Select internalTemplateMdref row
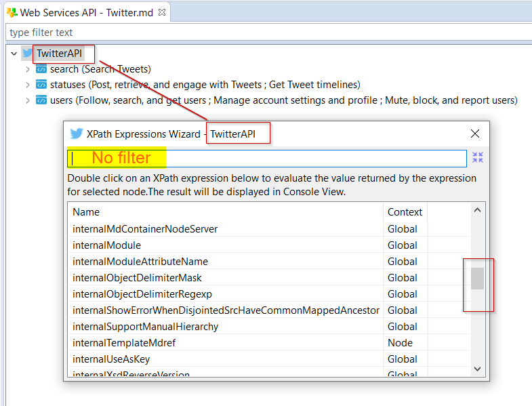Screen dimensions: 532x406 click(269, 343)
